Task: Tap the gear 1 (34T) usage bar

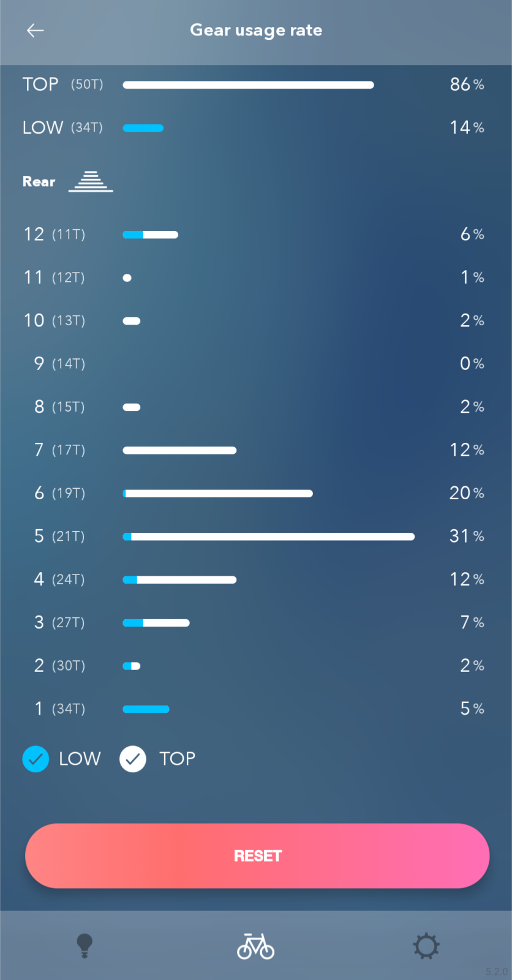Action: click(x=146, y=709)
